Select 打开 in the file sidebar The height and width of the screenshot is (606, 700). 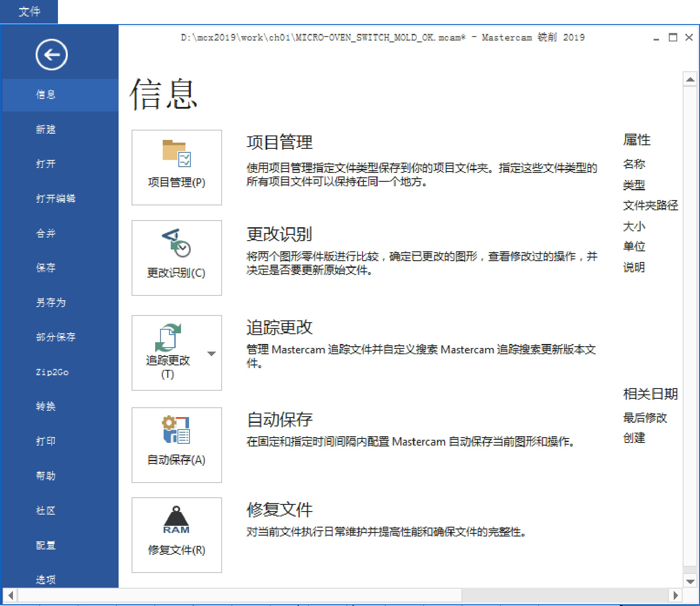click(46, 164)
